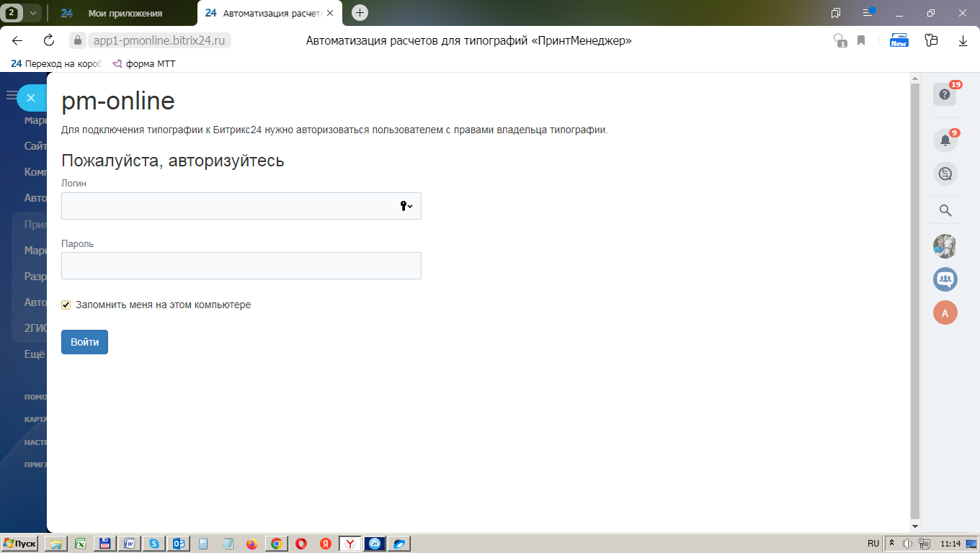The image size is (980, 553).
Task: Open Notepad from the taskbar
Action: [x=227, y=544]
